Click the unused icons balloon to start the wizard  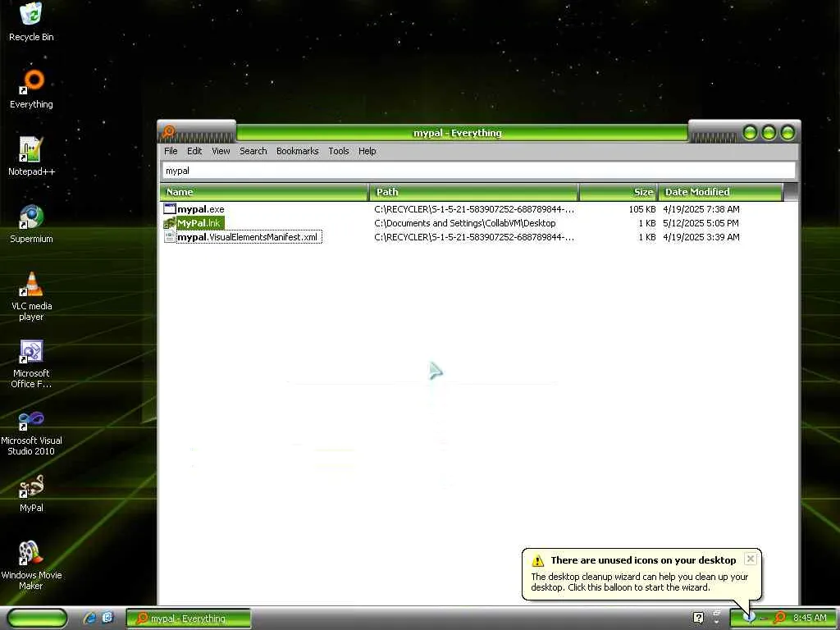pyautogui.click(x=641, y=573)
